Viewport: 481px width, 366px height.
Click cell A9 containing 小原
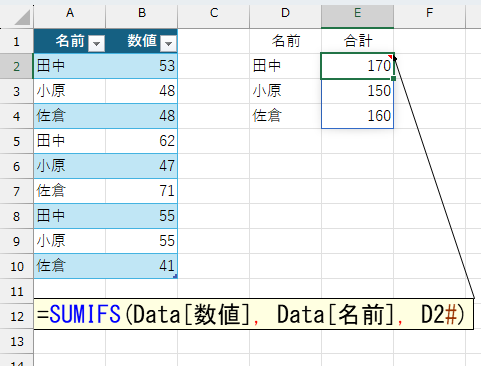[x=70, y=241]
